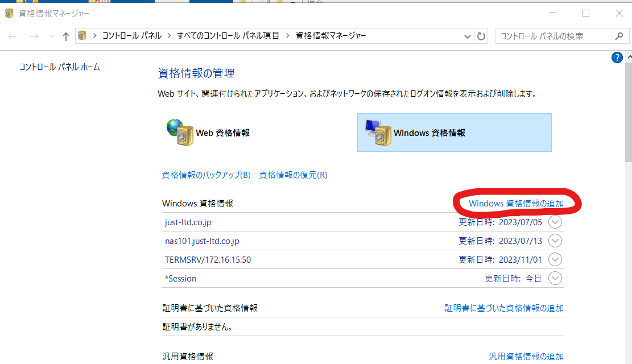Click the Web 資格情報 globe safe icon

[180, 132]
